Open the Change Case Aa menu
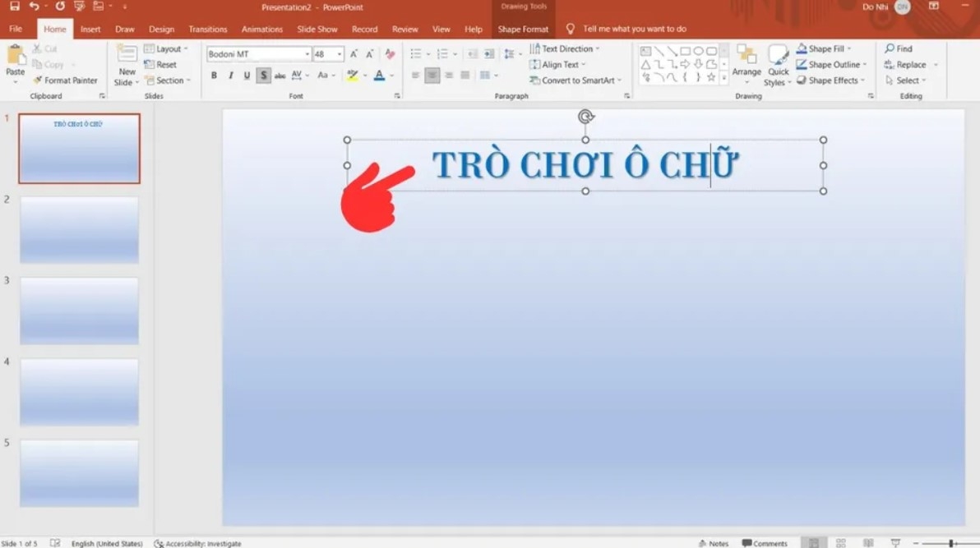Screen dimensions: 980x548 tap(326, 76)
